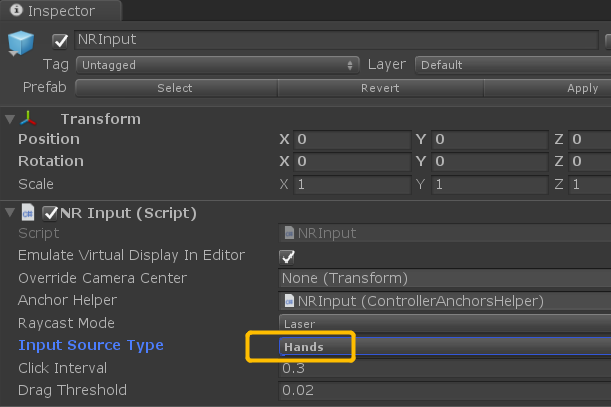Click the NR Input C# script icon
Screen dimensions: 611x407
coord(29,213)
